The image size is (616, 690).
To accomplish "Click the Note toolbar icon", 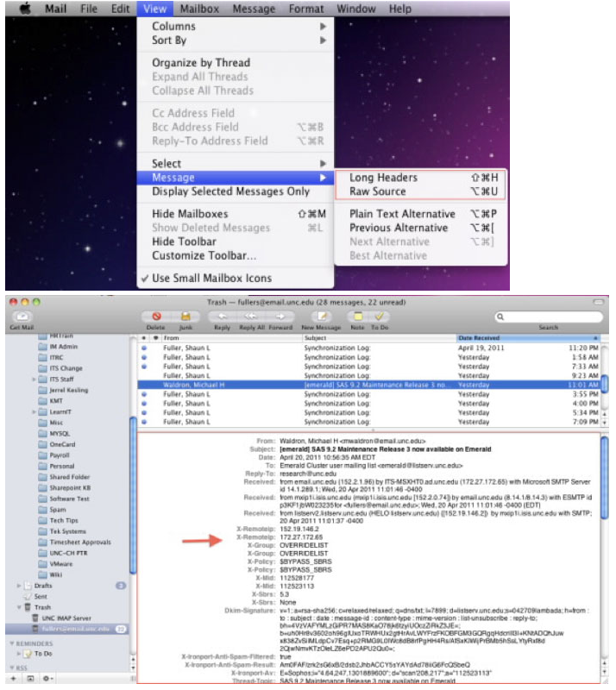I will click(x=357, y=317).
